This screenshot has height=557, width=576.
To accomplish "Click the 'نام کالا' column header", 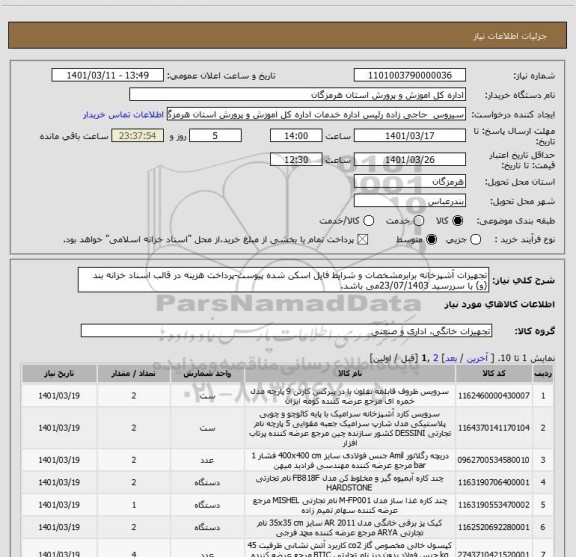I will pyautogui.click(x=350, y=374).
